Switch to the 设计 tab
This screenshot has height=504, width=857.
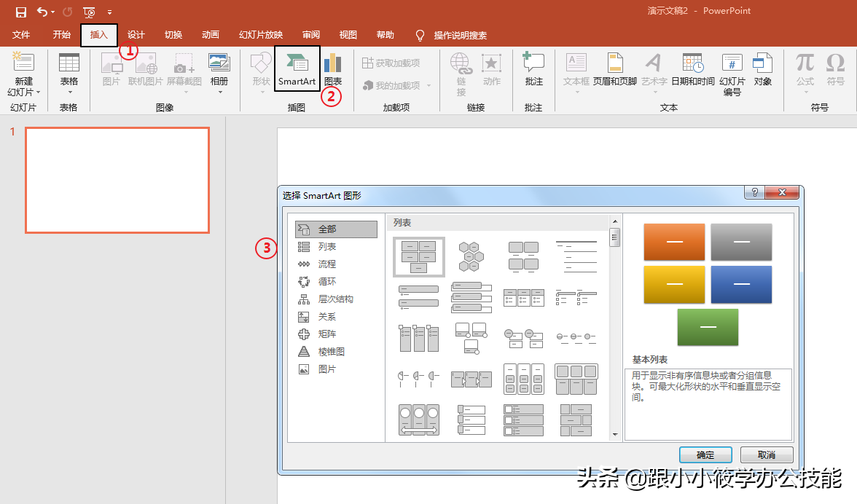tap(136, 35)
